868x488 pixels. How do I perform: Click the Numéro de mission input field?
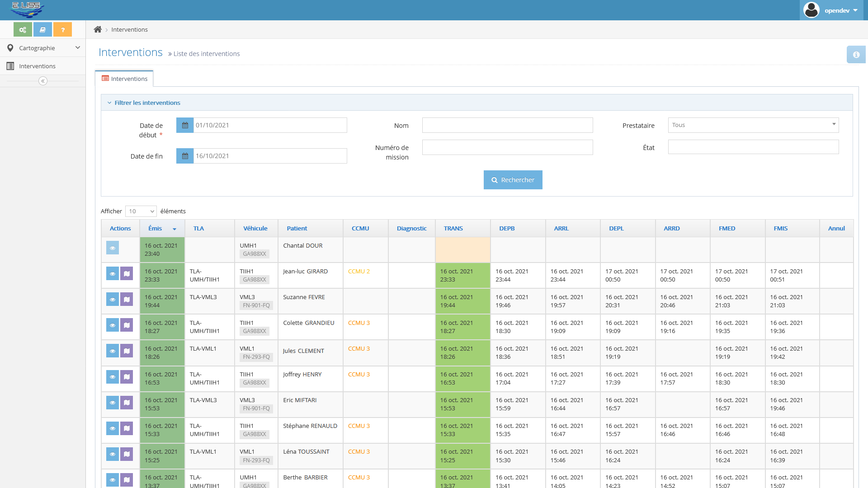507,147
